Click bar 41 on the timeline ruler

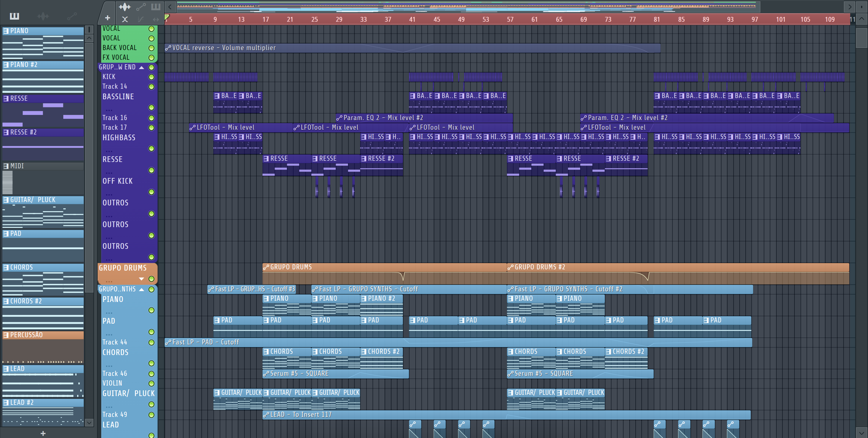(412, 19)
